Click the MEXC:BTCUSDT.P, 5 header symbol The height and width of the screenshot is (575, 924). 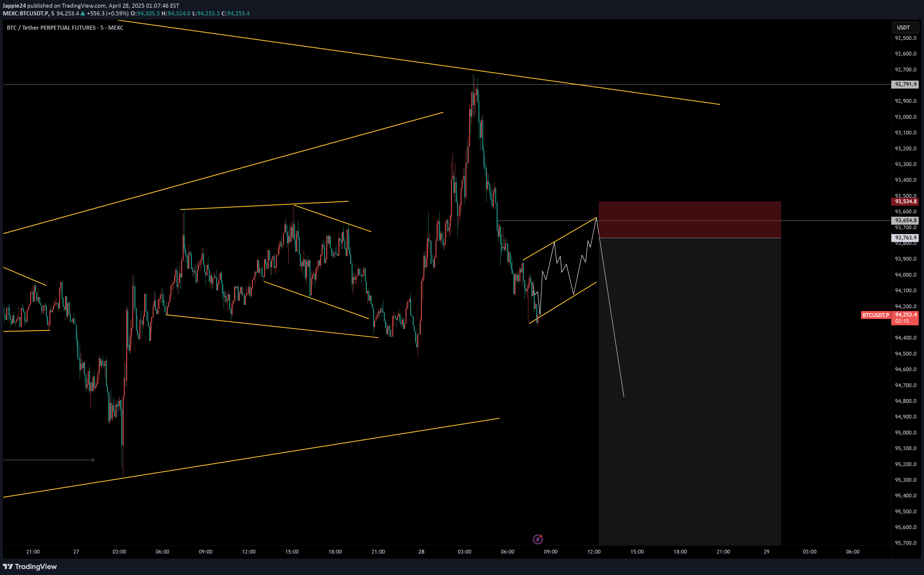click(29, 13)
